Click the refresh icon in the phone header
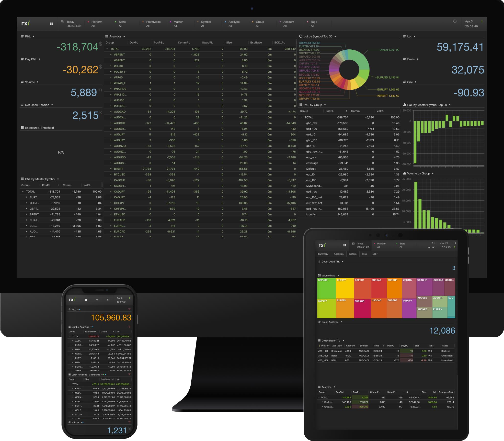Image resolution: width=504 pixels, height=441 pixels. 108,300
